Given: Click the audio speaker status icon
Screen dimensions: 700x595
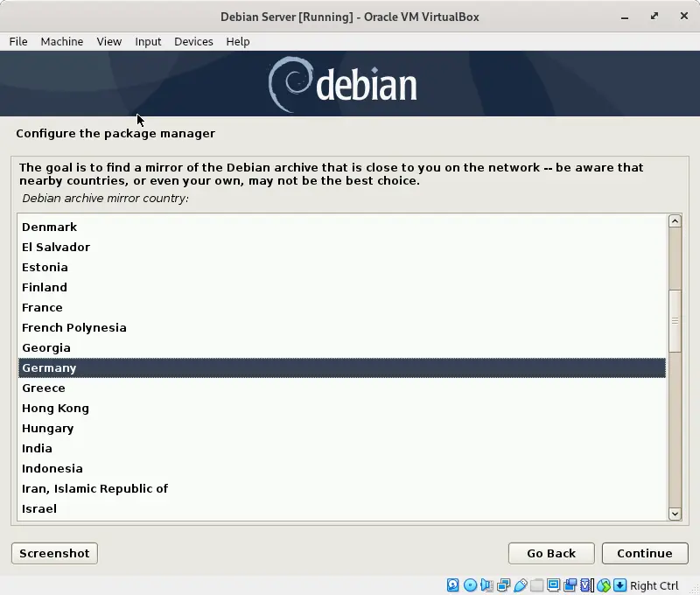Looking at the screenshot, I should coord(486,584).
